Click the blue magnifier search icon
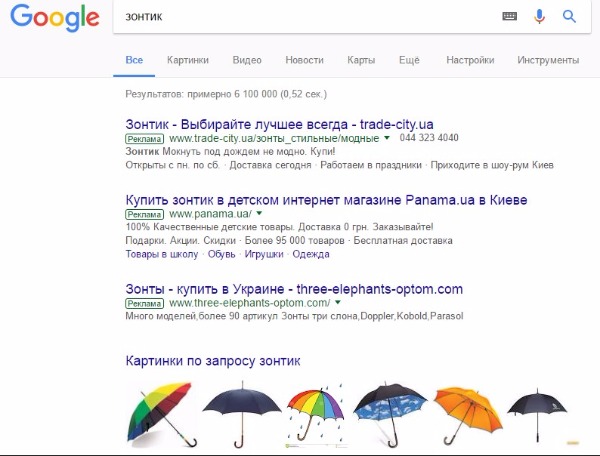Screen dimensions: 600x456 (569, 16)
